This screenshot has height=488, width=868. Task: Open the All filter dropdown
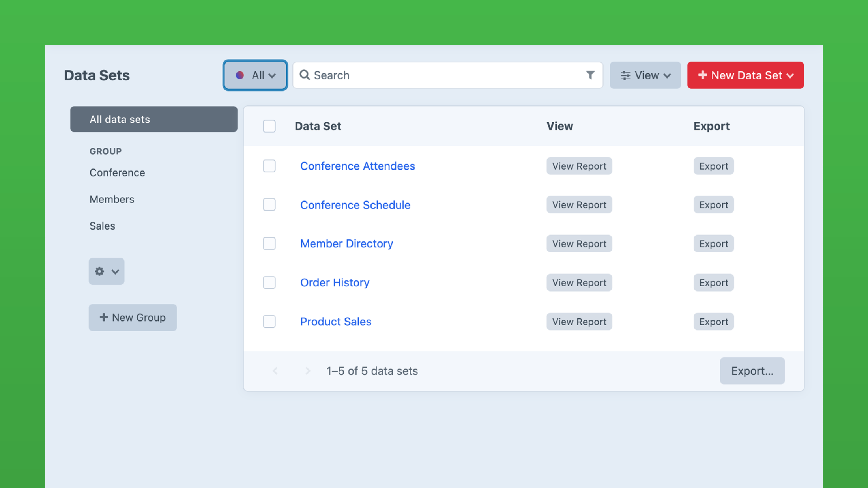pos(255,75)
